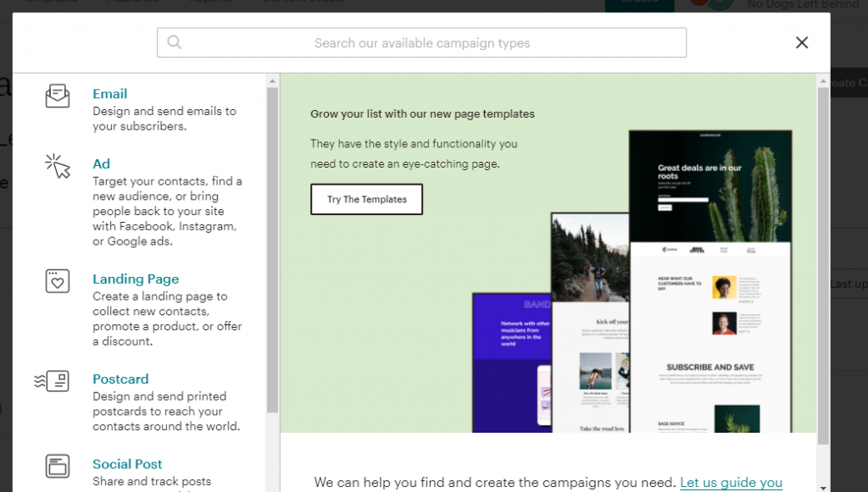868x492 pixels.
Task: Click the Email envelope icon
Action: (58, 96)
